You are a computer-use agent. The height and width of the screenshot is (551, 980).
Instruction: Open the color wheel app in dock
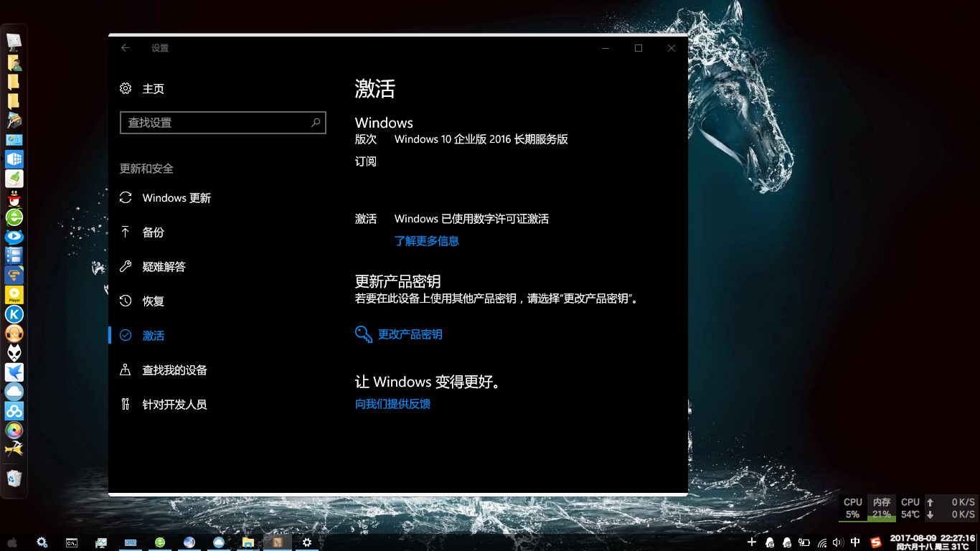click(14, 430)
